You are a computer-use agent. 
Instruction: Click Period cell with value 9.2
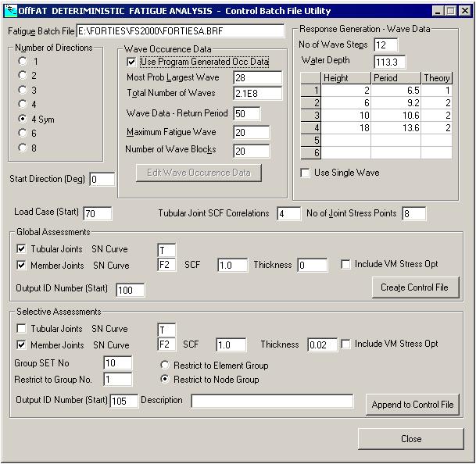click(396, 103)
